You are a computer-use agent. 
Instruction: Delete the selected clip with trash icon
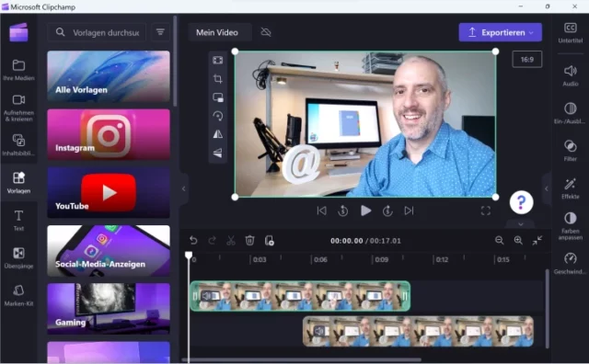pos(249,240)
